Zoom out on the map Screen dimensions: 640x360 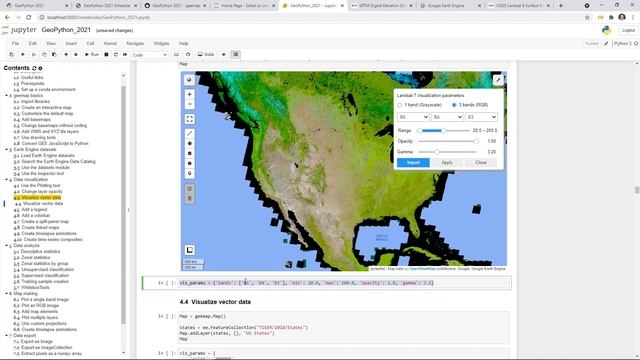pyautogui.click(x=189, y=104)
